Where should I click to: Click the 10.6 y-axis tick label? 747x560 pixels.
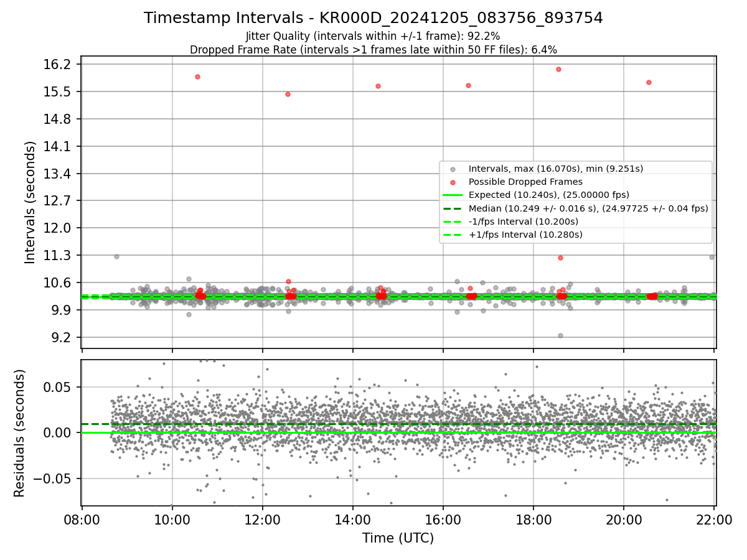tap(59, 283)
